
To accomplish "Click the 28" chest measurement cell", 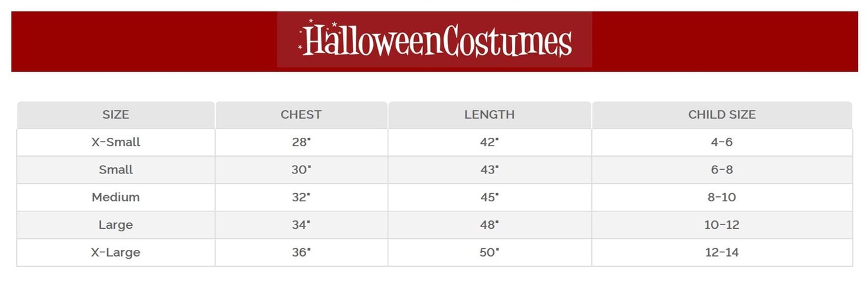I will click(301, 142).
